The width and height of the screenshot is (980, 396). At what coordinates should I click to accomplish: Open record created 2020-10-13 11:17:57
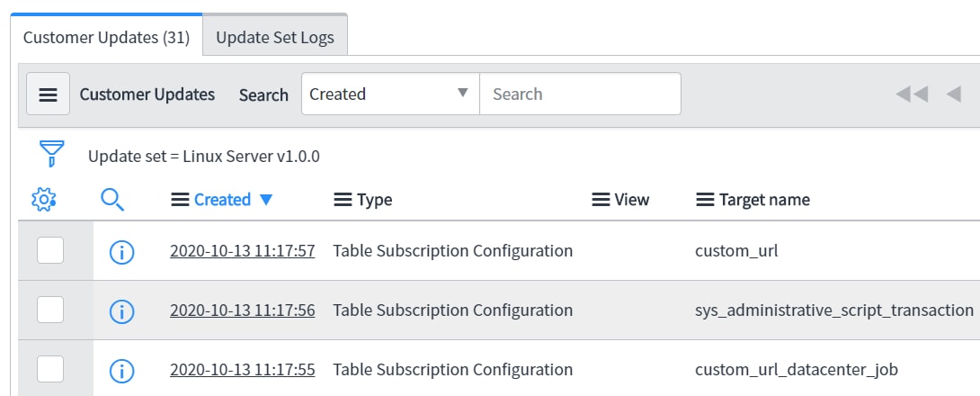243,251
